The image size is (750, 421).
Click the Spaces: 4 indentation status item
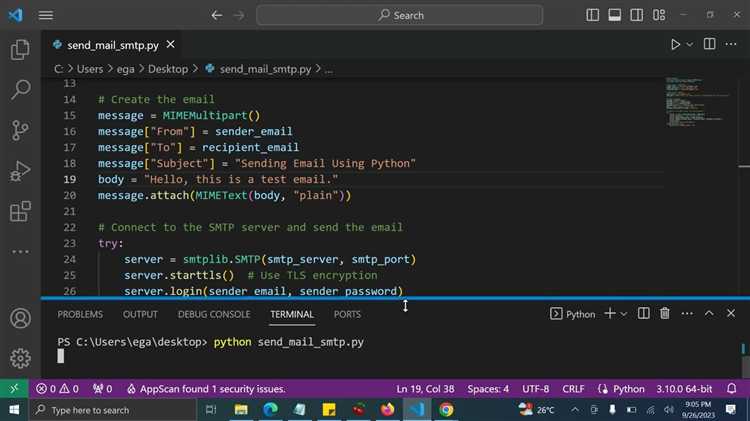[488, 389]
